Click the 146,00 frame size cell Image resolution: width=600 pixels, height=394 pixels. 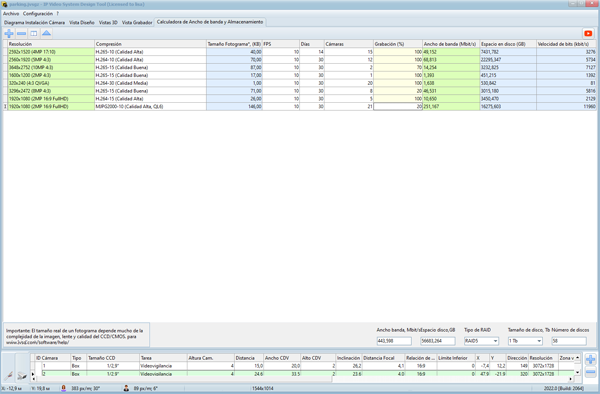coord(234,107)
